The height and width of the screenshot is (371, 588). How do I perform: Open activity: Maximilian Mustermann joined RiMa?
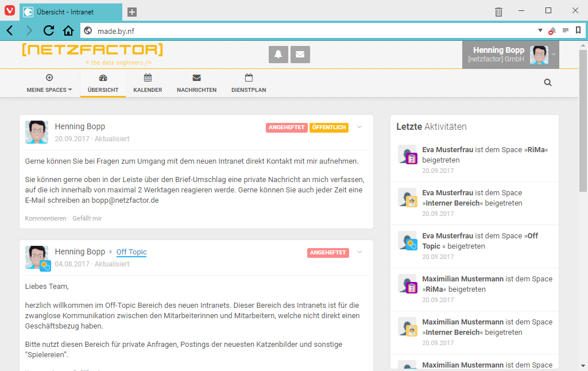pos(474,289)
